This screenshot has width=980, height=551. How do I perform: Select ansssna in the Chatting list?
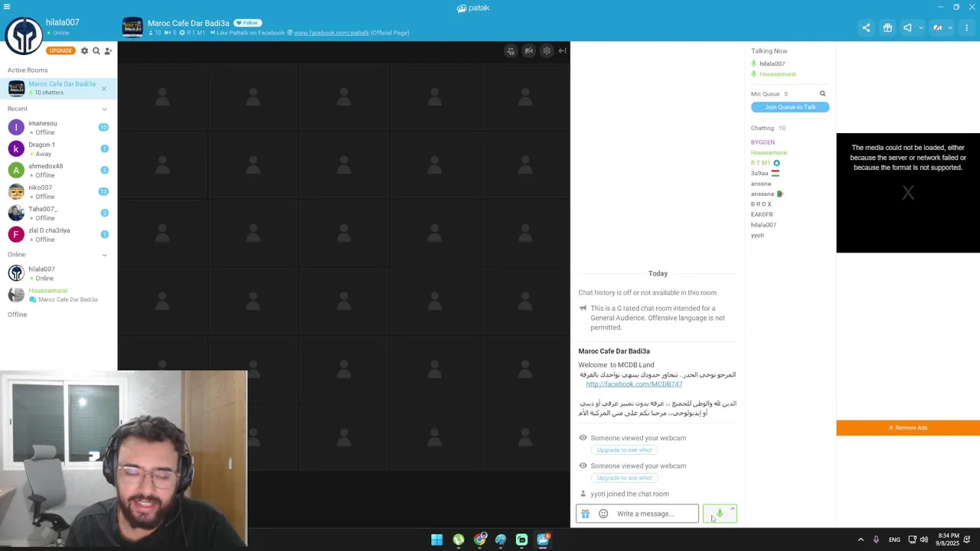[x=763, y=194]
